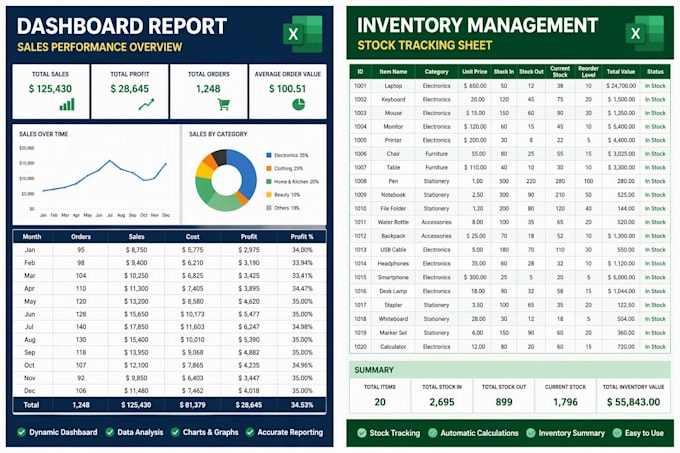Click the Orders column header
680x453 pixels.
point(81,237)
